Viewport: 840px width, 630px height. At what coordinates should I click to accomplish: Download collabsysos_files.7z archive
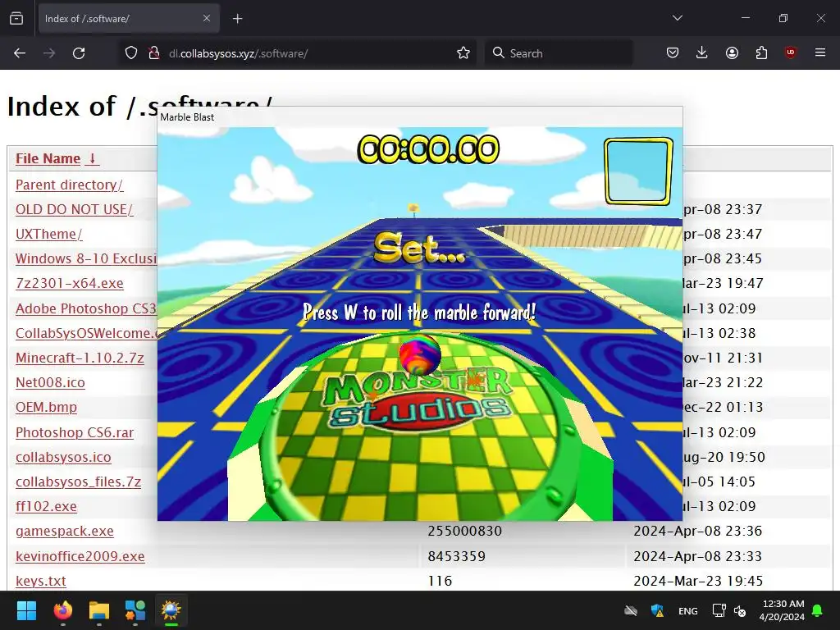point(78,482)
